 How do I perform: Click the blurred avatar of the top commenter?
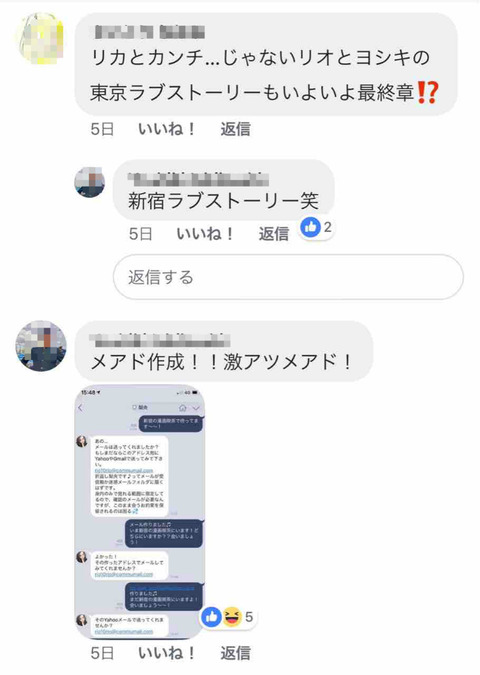point(40,38)
